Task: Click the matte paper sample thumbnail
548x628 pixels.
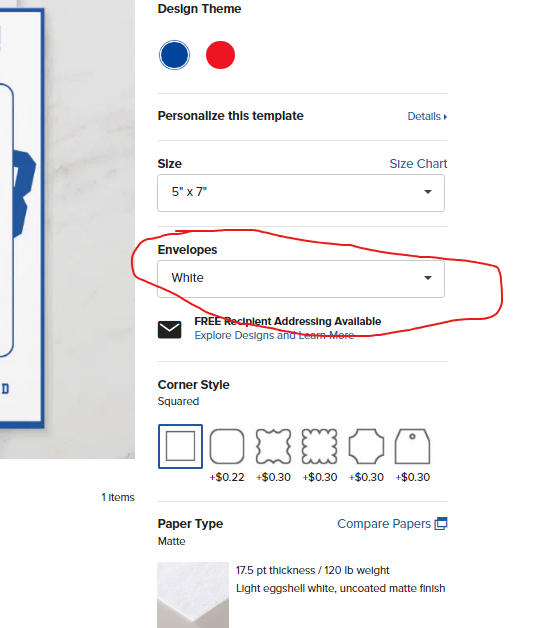Action: (x=193, y=595)
